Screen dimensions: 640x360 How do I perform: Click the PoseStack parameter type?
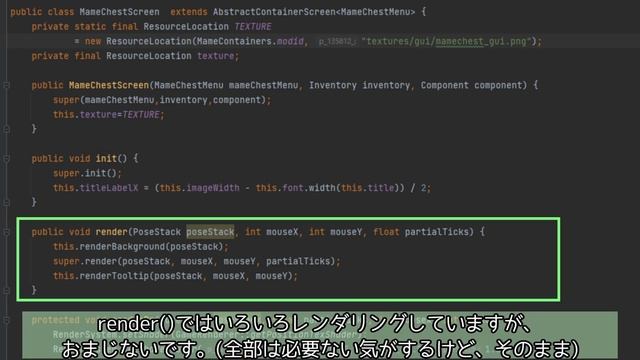tap(157, 232)
